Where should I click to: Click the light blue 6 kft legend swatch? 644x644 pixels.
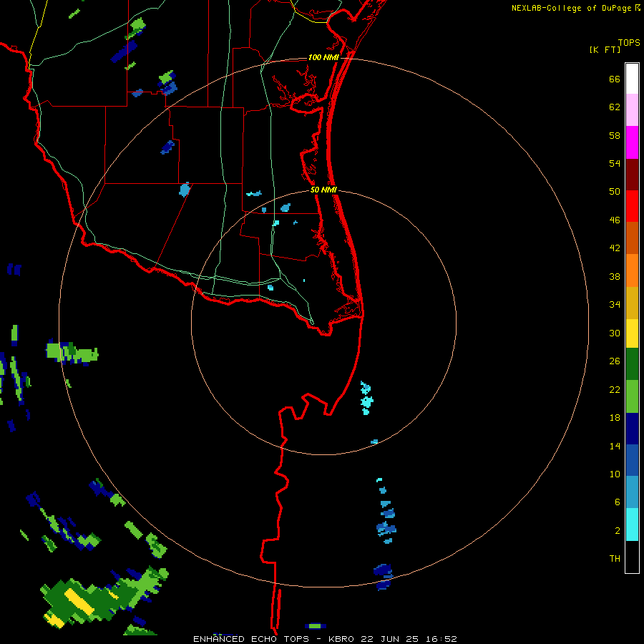point(632,492)
